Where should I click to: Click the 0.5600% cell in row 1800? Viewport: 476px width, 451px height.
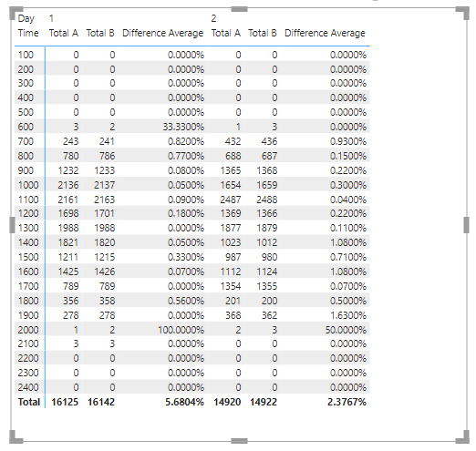click(x=186, y=301)
